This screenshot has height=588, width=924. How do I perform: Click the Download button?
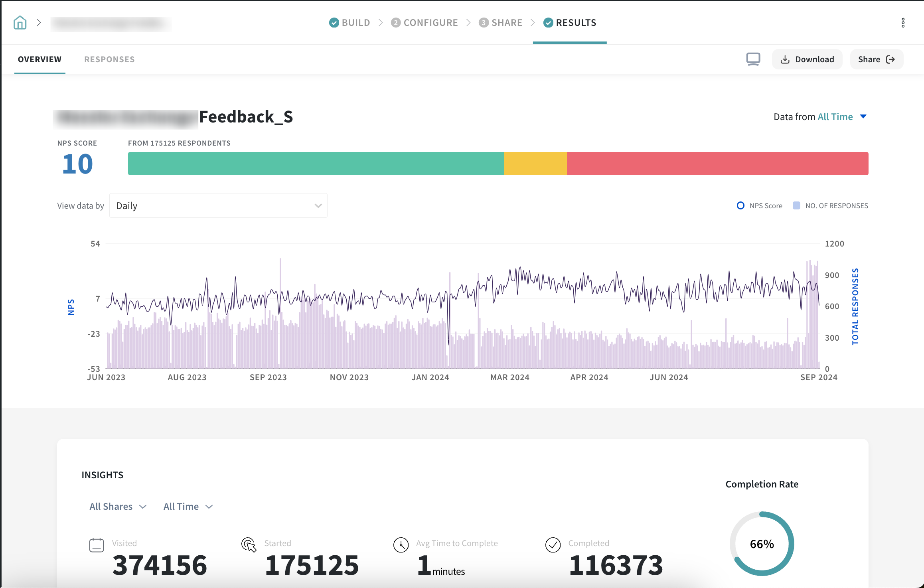tap(807, 59)
